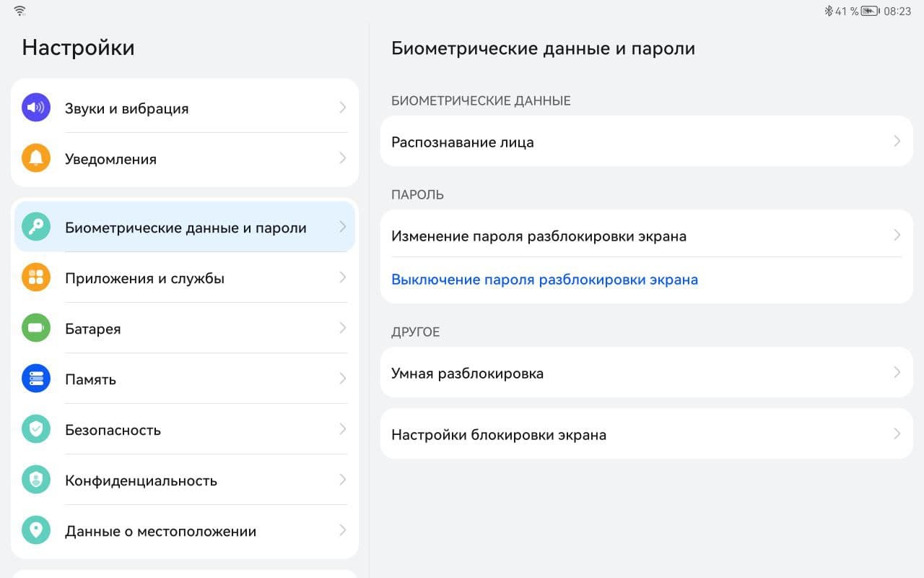Click the purple Sounds and vibration speaker icon
This screenshot has height=578, width=924.
click(36, 108)
